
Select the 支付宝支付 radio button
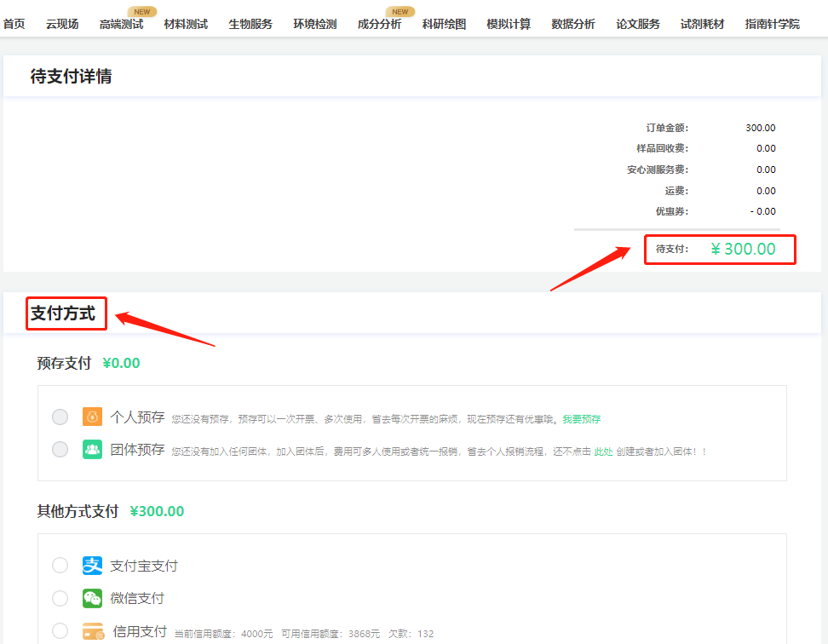pyautogui.click(x=60, y=565)
